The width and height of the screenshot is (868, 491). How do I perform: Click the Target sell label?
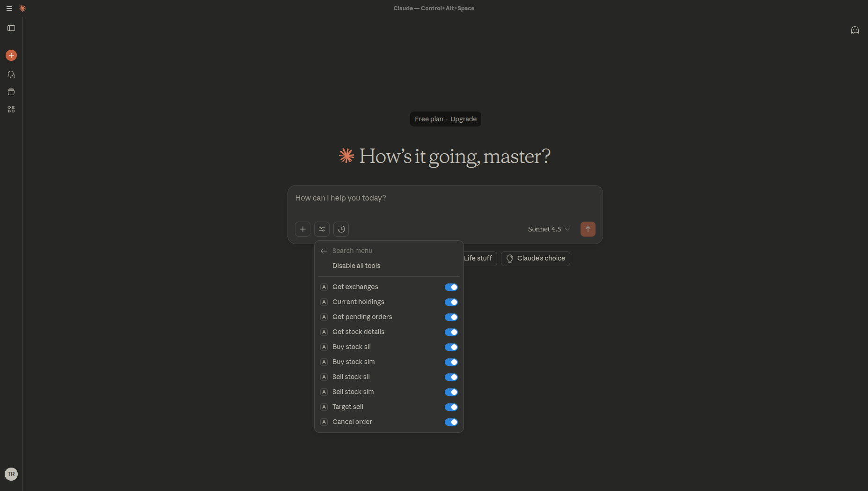[348, 407]
